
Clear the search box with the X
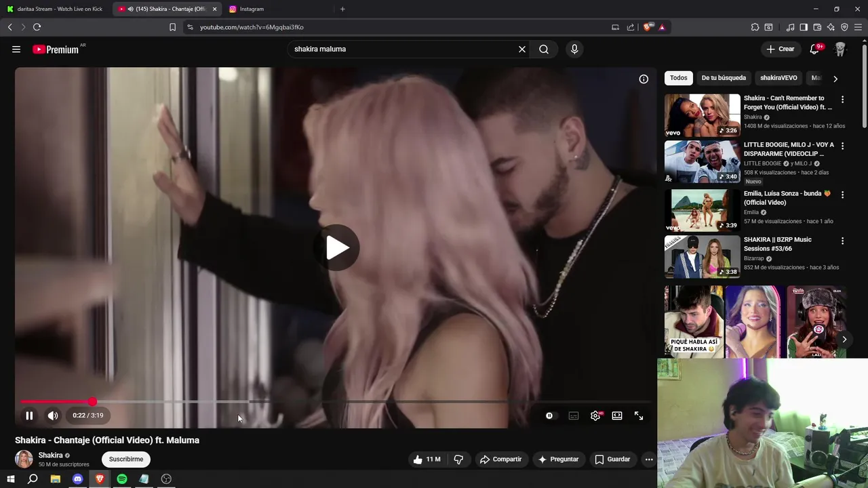(522, 49)
